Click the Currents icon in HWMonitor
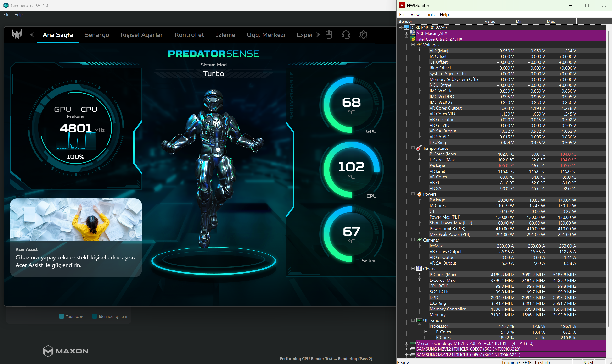Screen dimensions: 612x364 click(419, 240)
